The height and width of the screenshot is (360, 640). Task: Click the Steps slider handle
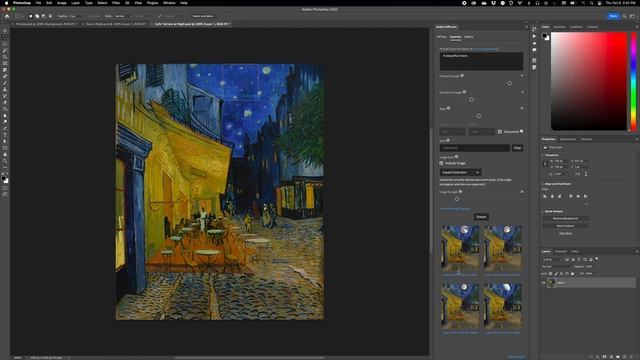pyautogui.click(x=478, y=116)
